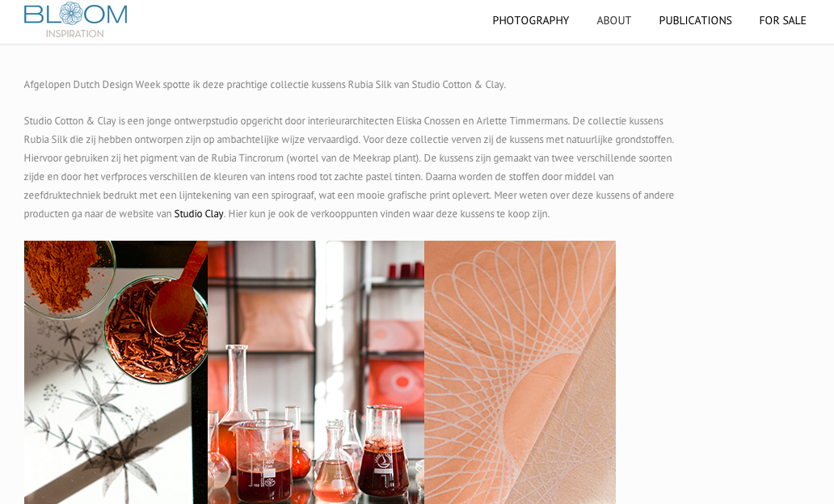Follow the Studio Clay link
Viewport: 834px width, 504px height.
[198, 214]
